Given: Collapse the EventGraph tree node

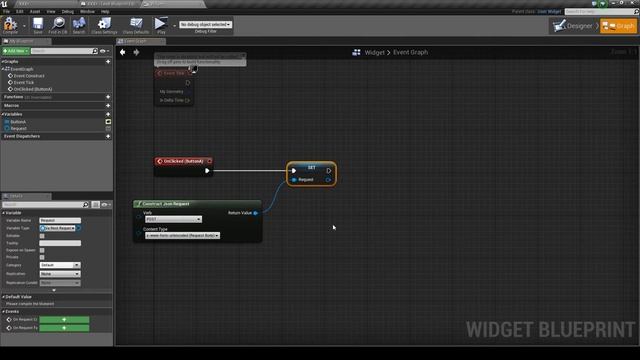Looking at the screenshot, I should [x=3, y=69].
